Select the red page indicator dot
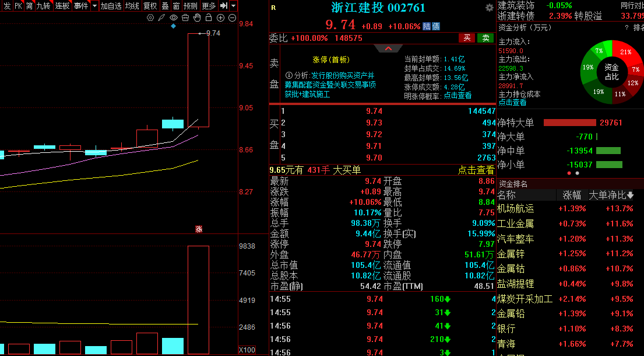The height and width of the screenshot is (356, 644). pos(569,173)
